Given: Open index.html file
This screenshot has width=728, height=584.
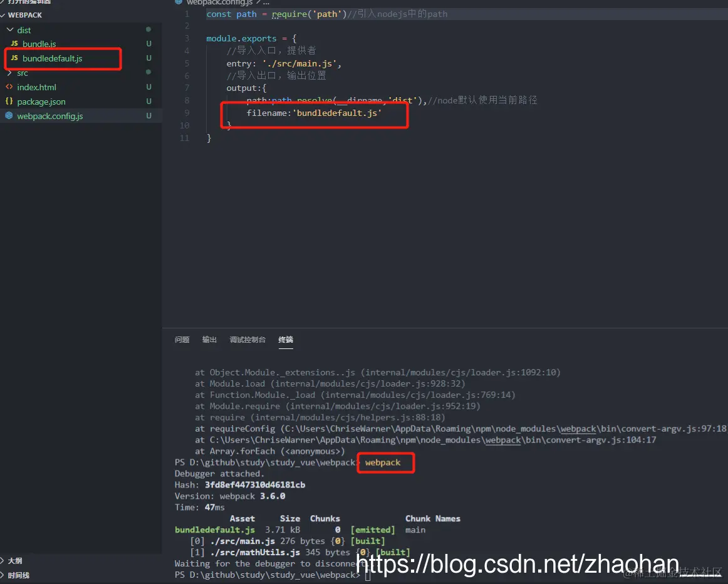Looking at the screenshot, I should (37, 87).
